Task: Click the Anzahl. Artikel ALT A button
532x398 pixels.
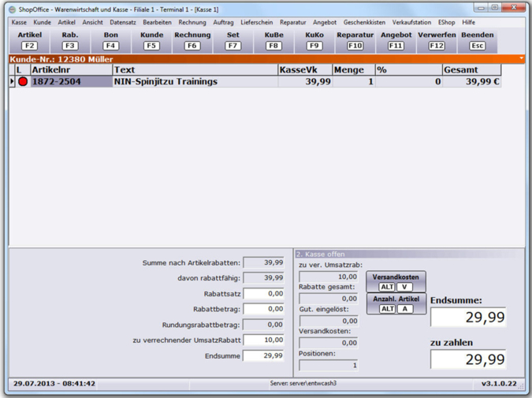Action: (396, 304)
